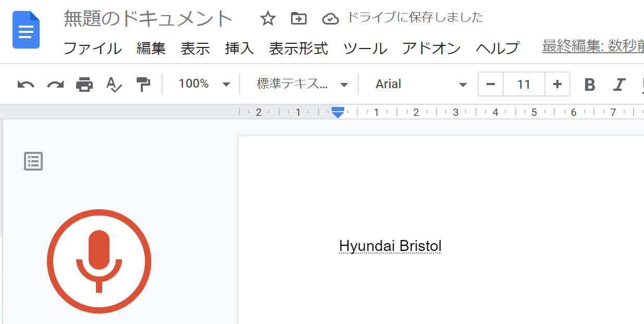Open the 100% zoom dropdown
Screen dimensions: 644x324
[x=204, y=84]
